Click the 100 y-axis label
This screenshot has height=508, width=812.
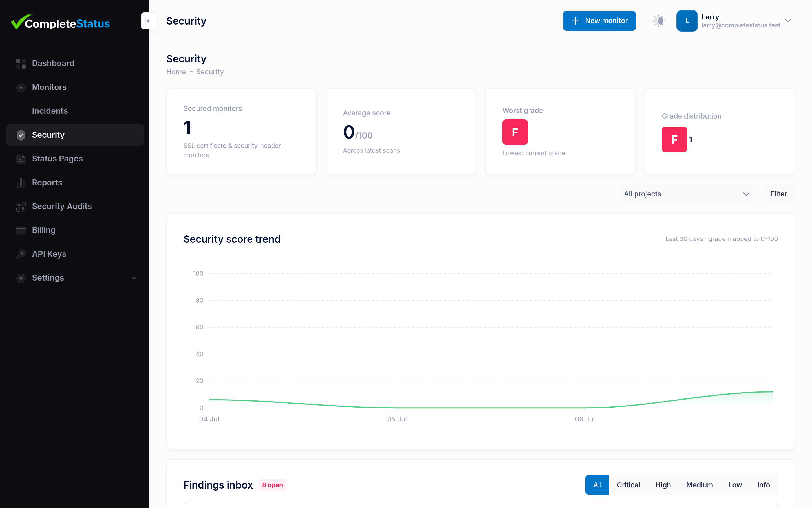click(x=198, y=273)
